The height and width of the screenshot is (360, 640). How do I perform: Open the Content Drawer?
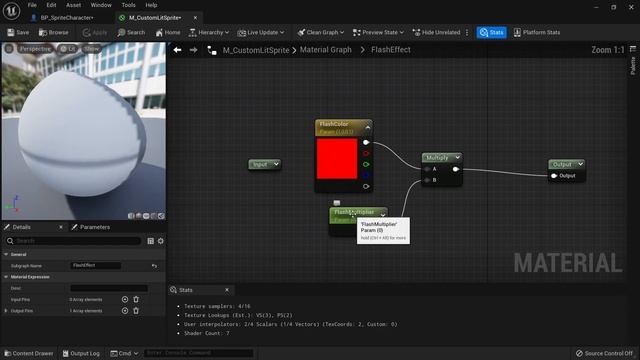[x=29, y=353]
